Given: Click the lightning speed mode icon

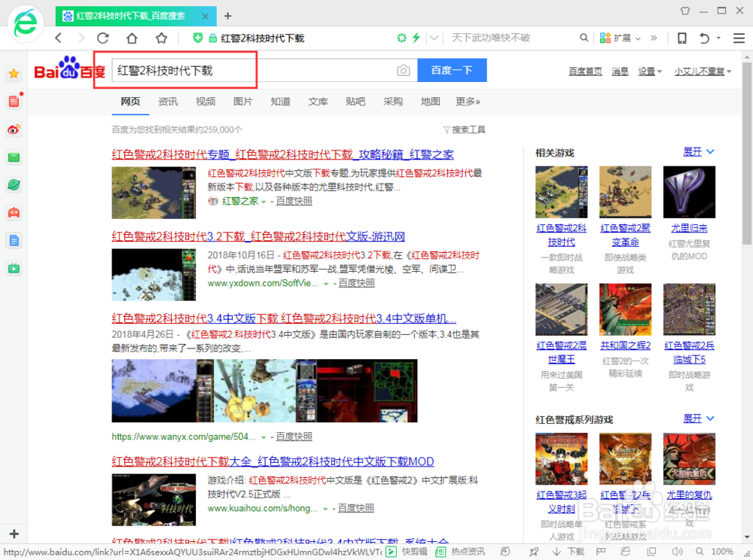Looking at the screenshot, I should tap(416, 38).
